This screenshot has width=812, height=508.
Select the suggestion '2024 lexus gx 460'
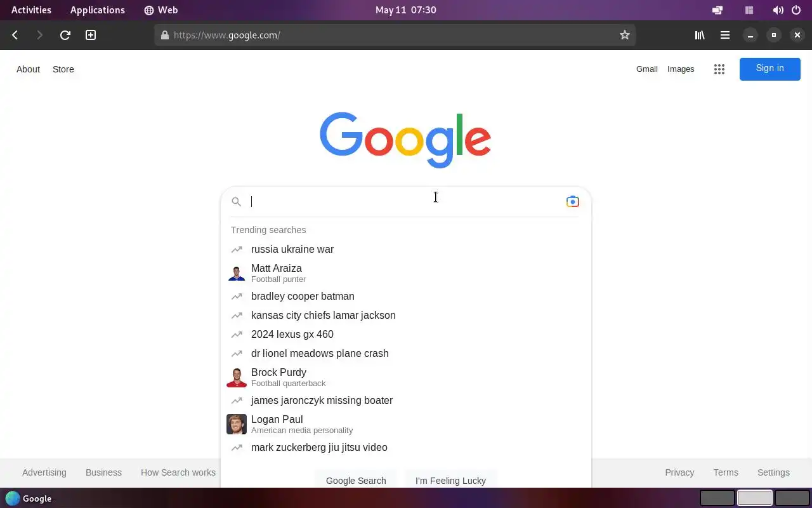coord(406,335)
